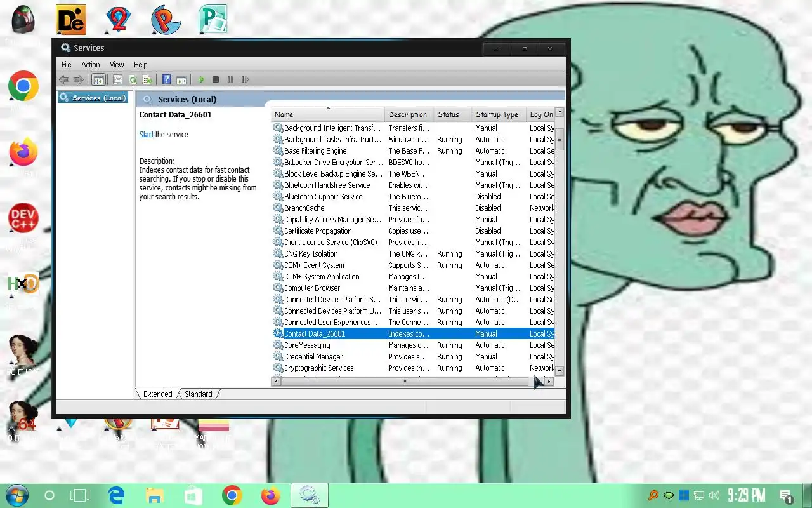
Task: Select the Computer Browser service row
Action: point(414,288)
